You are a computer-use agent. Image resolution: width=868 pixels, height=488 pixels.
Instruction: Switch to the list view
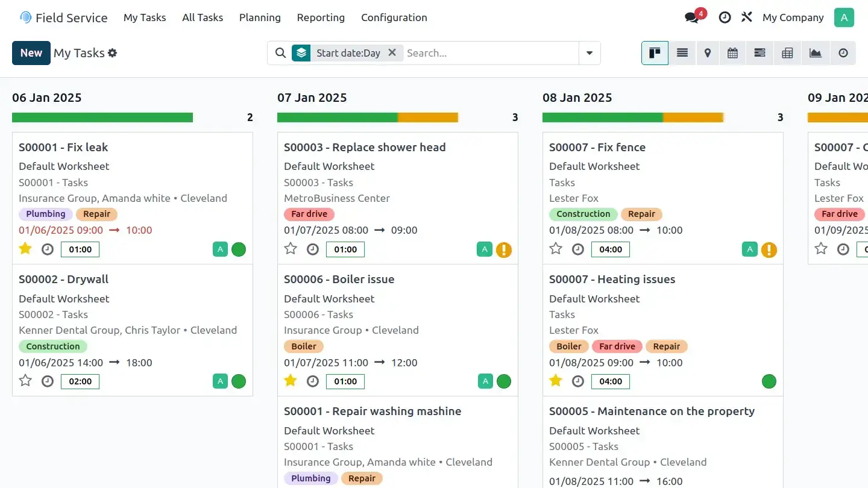click(682, 53)
